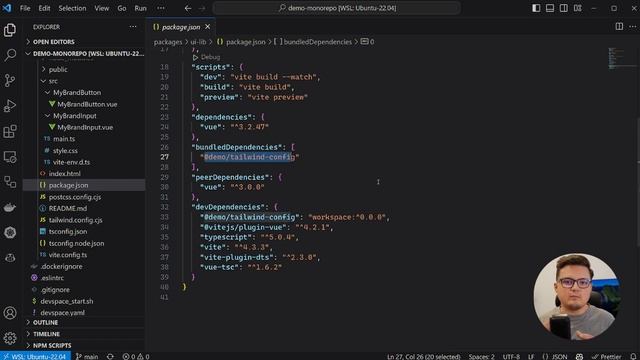
Task: Open Remote Explorer view
Action: click(x=10, y=157)
